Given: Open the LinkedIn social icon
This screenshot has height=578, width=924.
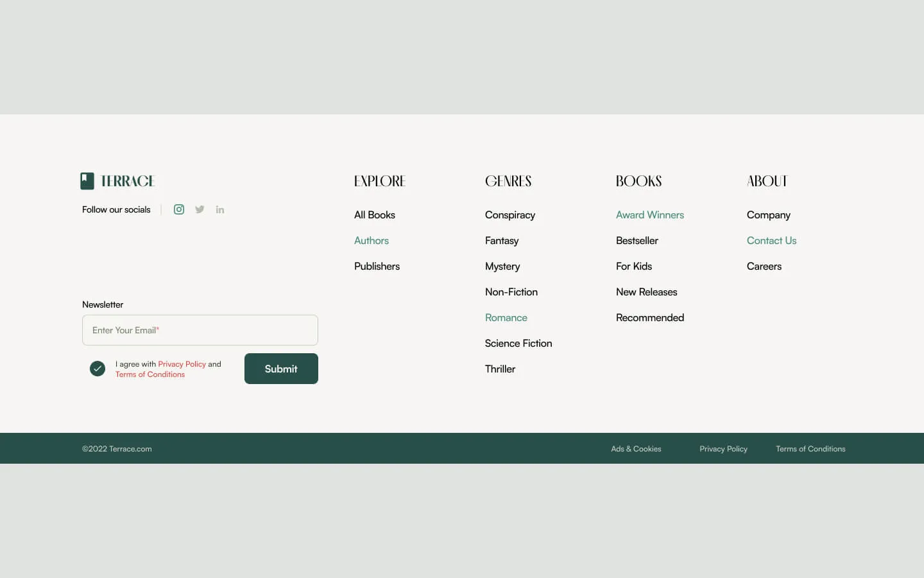Looking at the screenshot, I should pyautogui.click(x=220, y=209).
